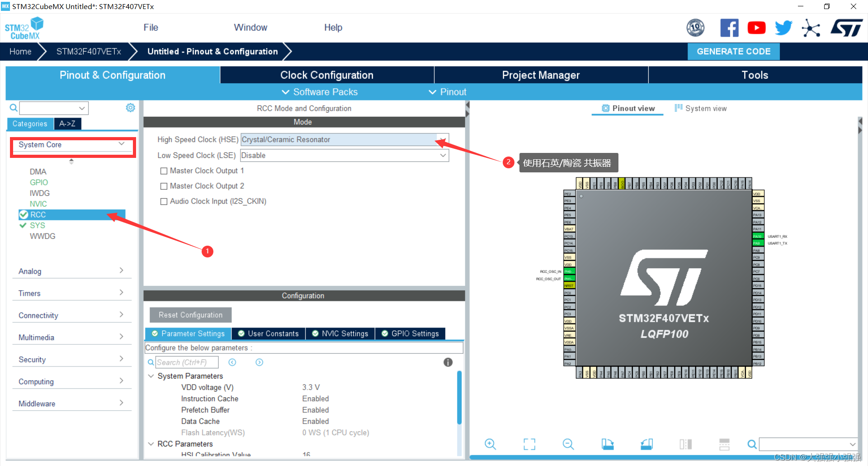Image resolution: width=868 pixels, height=466 pixels.
Task: Open the categories settings gear icon
Action: [x=130, y=108]
